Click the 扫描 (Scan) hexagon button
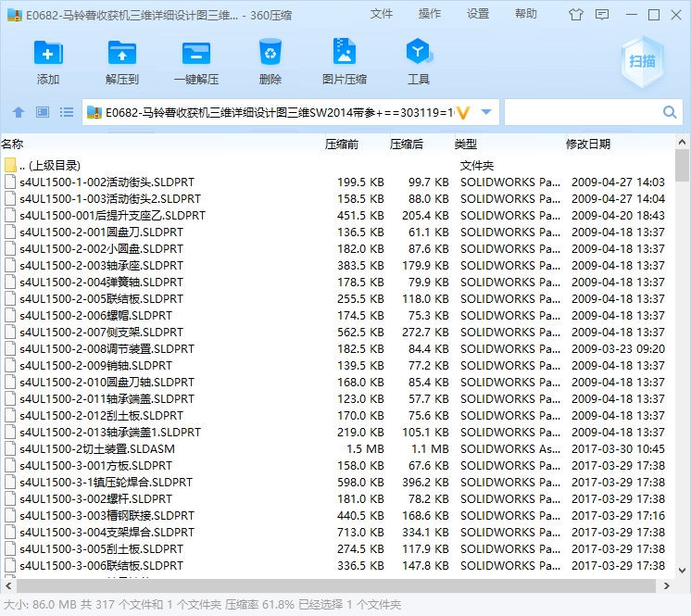 (x=642, y=61)
